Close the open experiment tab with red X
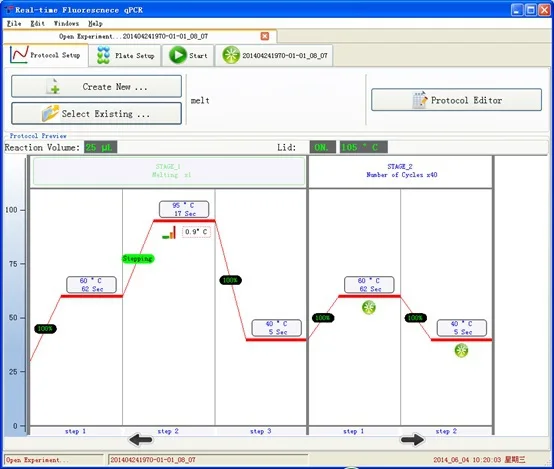Viewport: 554px width, 469px height. click(265, 36)
